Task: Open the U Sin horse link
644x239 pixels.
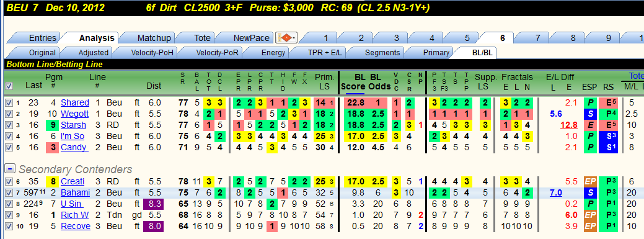Action: point(72,204)
